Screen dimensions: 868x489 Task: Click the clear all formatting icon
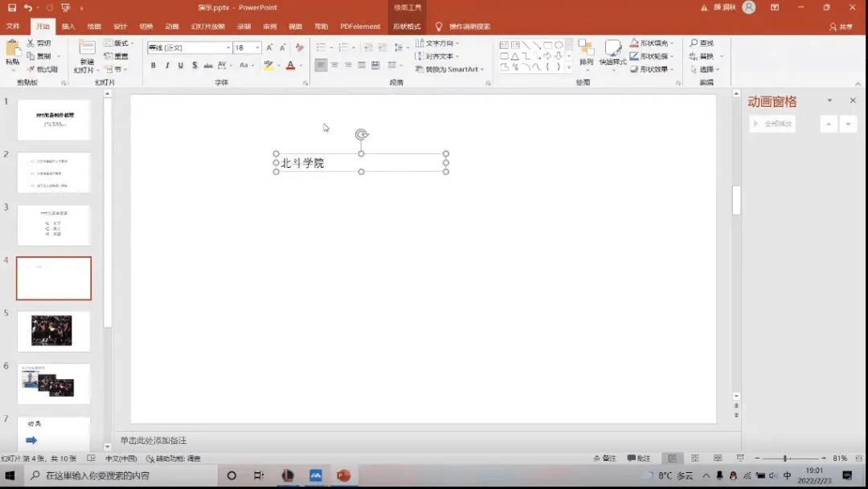pos(300,47)
